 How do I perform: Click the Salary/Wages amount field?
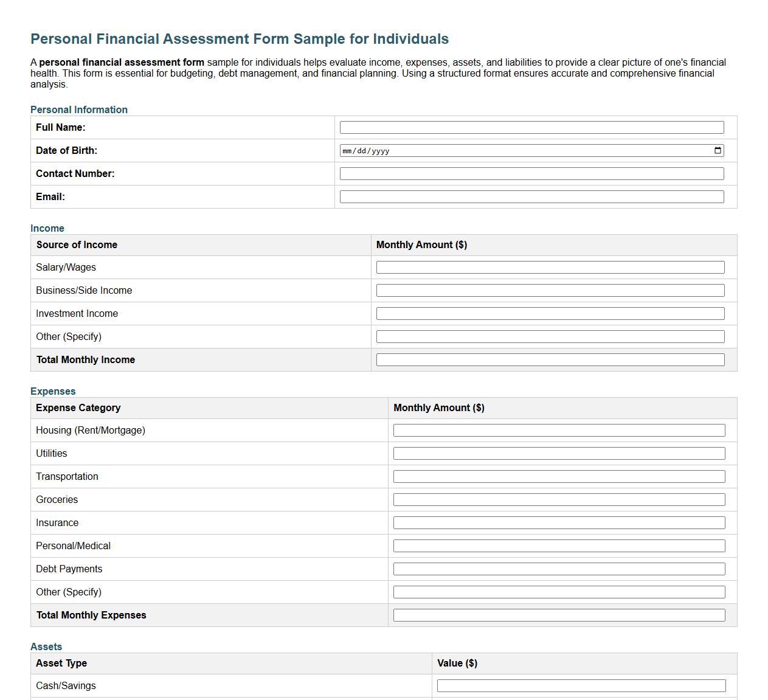pyautogui.click(x=550, y=267)
